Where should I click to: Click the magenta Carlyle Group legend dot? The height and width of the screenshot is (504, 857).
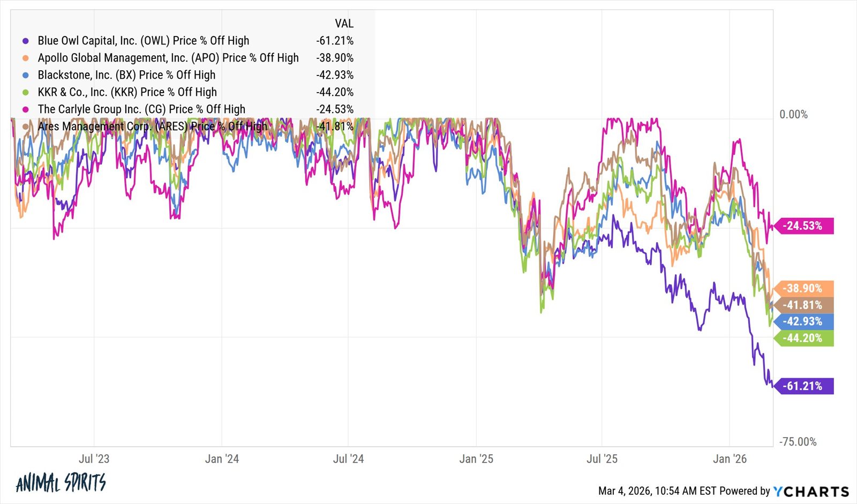pyautogui.click(x=25, y=109)
